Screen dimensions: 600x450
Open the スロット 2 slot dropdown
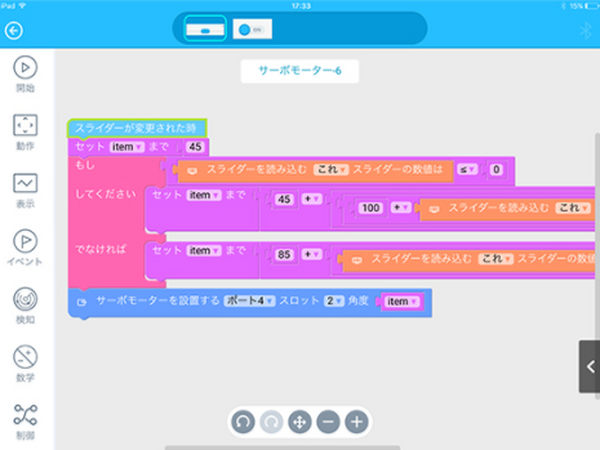click(x=333, y=301)
